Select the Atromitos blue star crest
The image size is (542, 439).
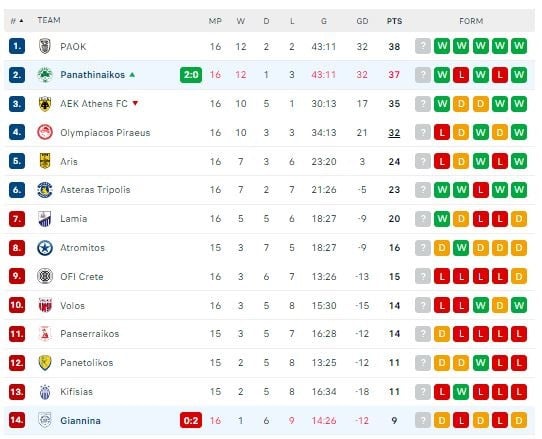click(x=45, y=248)
